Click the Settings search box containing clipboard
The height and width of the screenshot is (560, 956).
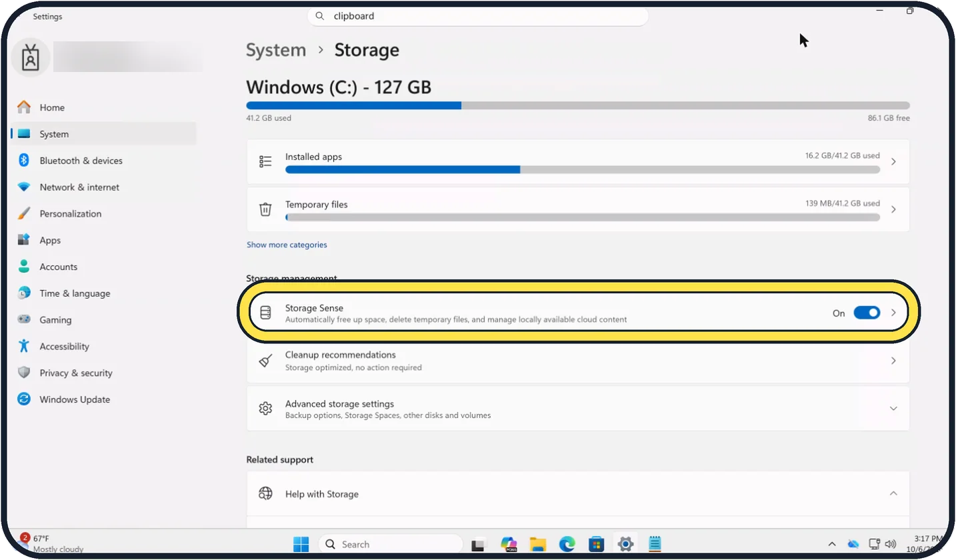478,16
